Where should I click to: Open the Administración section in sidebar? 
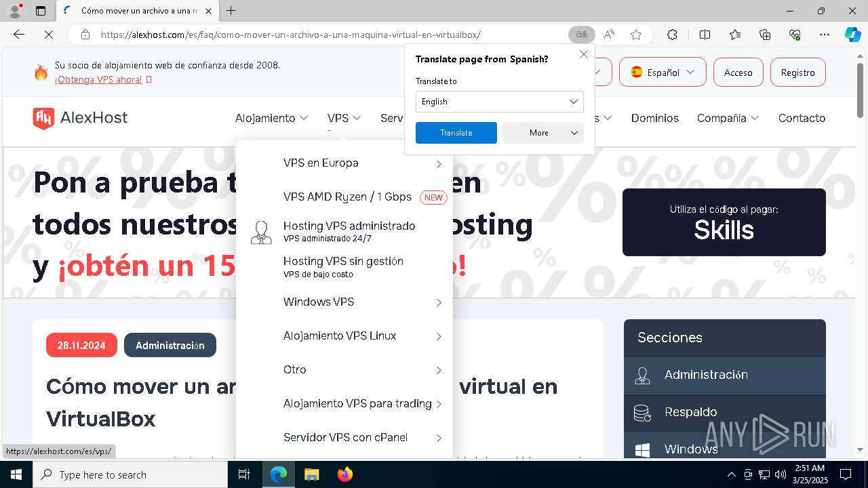[724, 375]
